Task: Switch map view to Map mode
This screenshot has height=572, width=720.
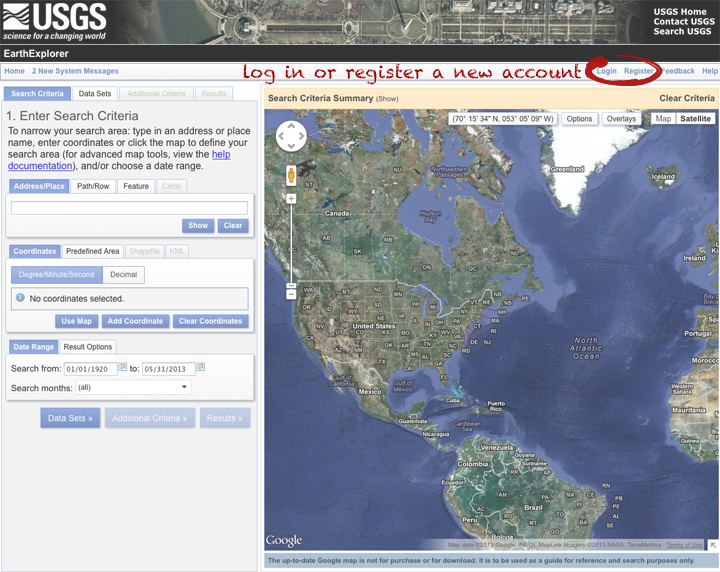Action: point(663,119)
